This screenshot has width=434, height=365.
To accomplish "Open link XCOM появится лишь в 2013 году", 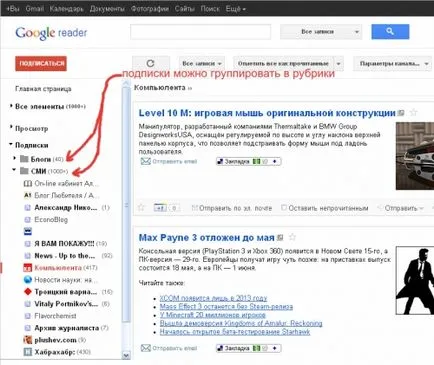I will pyautogui.click(x=213, y=298).
